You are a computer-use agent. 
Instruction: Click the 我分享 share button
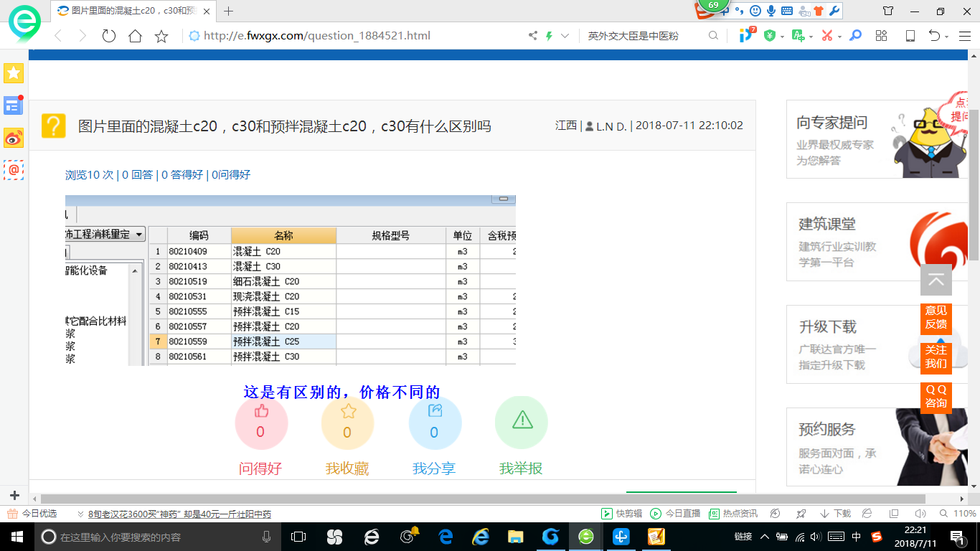pos(435,423)
